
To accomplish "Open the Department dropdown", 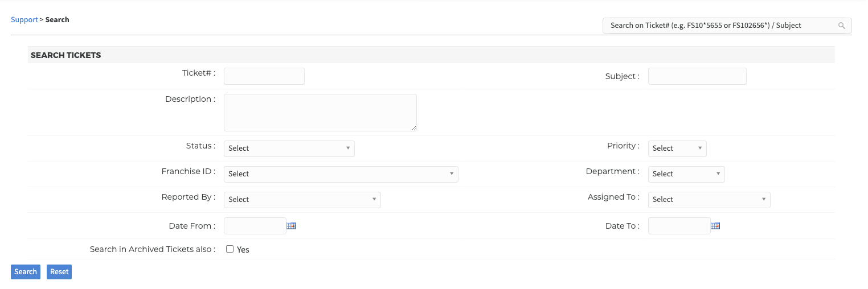I will pyautogui.click(x=686, y=174).
